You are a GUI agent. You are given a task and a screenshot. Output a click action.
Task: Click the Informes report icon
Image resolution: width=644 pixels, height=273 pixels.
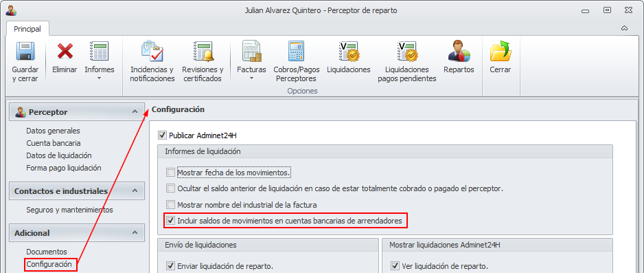(x=99, y=52)
